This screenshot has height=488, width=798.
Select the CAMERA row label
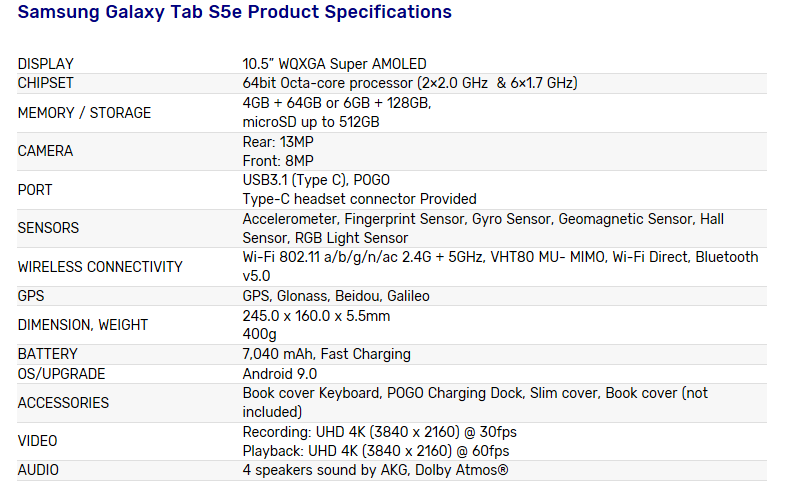[x=45, y=151]
